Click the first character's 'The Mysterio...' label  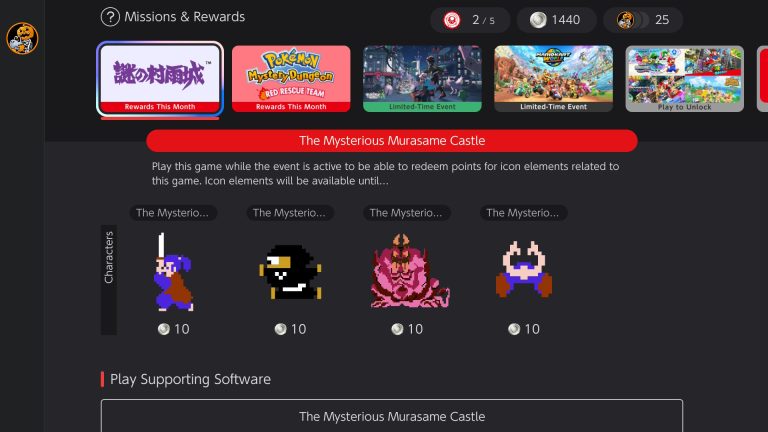click(x=173, y=213)
